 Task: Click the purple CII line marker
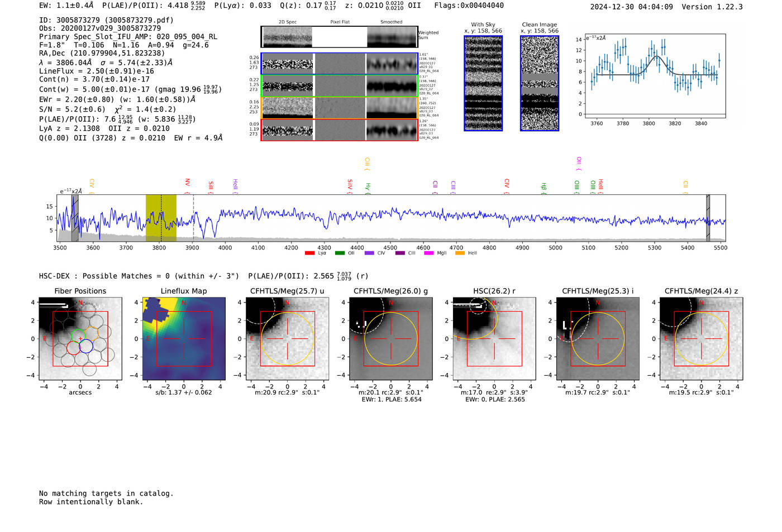(x=435, y=187)
